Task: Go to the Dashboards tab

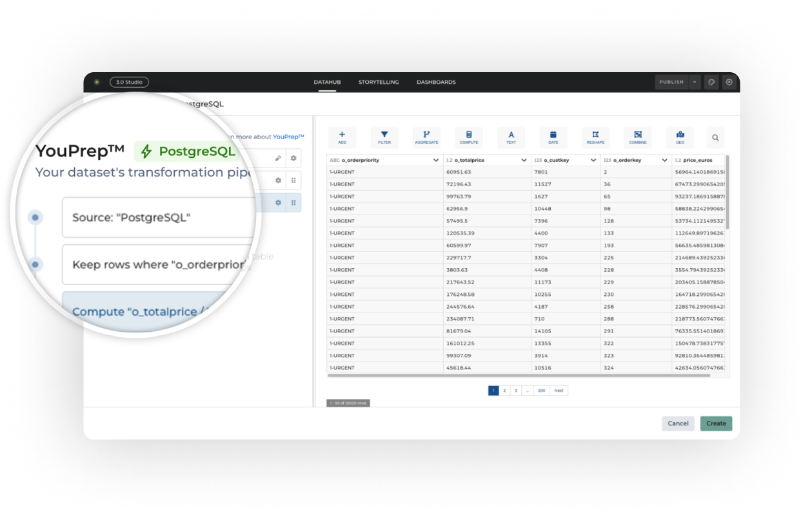Action: pos(436,82)
